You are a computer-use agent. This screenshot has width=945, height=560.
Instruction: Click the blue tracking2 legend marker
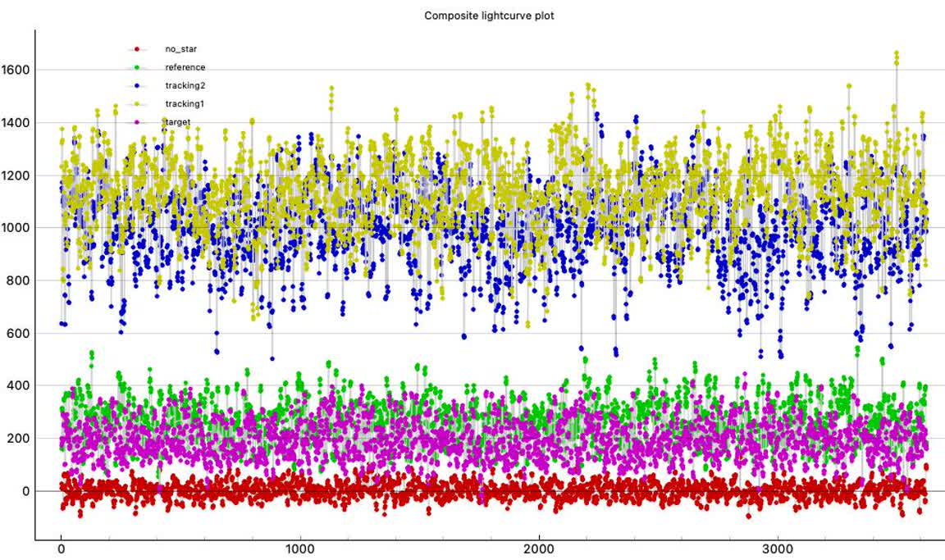tap(137, 85)
